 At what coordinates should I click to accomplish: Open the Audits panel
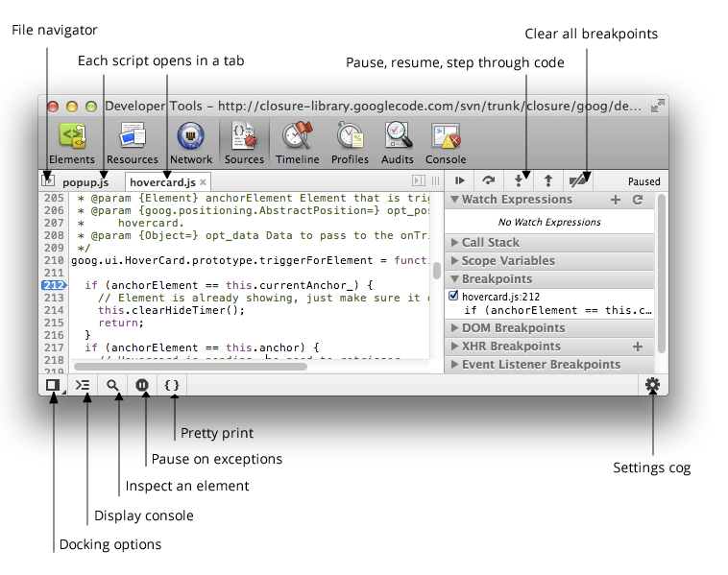(x=398, y=143)
